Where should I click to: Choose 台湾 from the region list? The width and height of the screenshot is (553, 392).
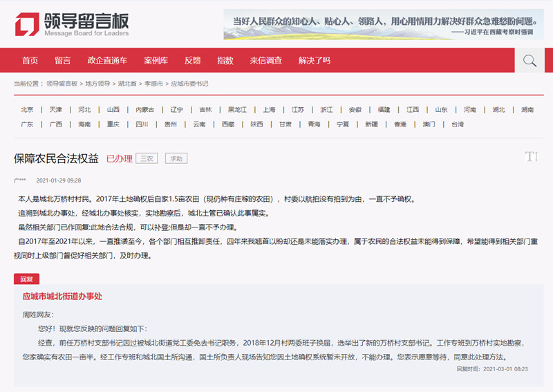point(458,124)
